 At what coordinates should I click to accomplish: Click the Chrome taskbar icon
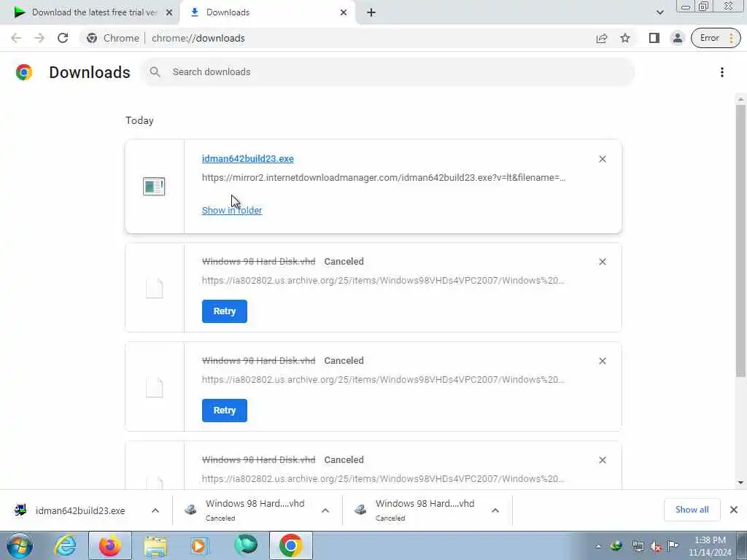tap(291, 545)
